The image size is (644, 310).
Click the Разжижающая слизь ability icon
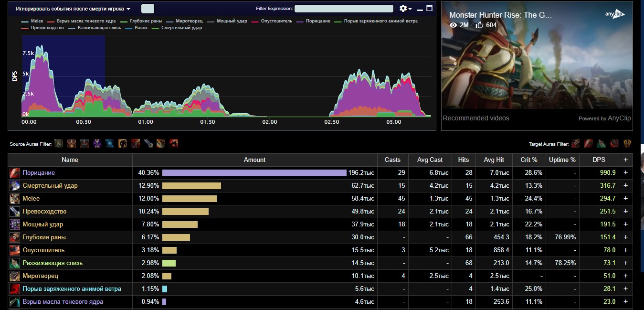pyautogui.click(x=15, y=263)
